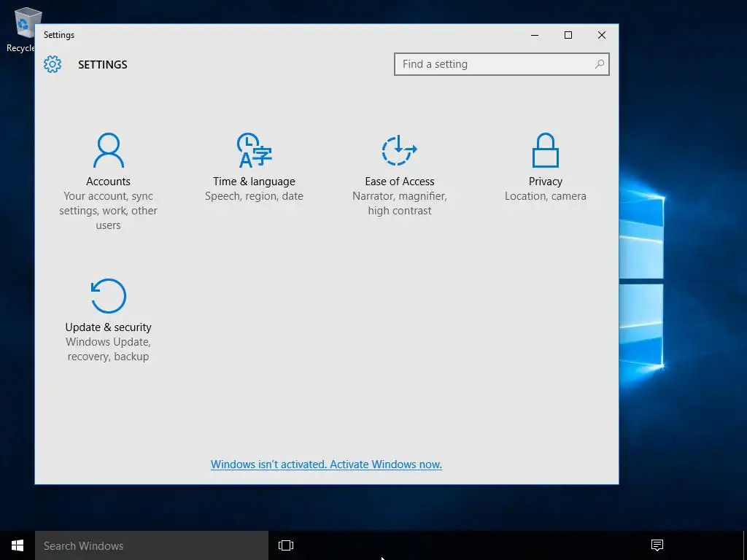The width and height of the screenshot is (747, 560).
Task: Open Task View on the taskbar
Action: point(286,545)
